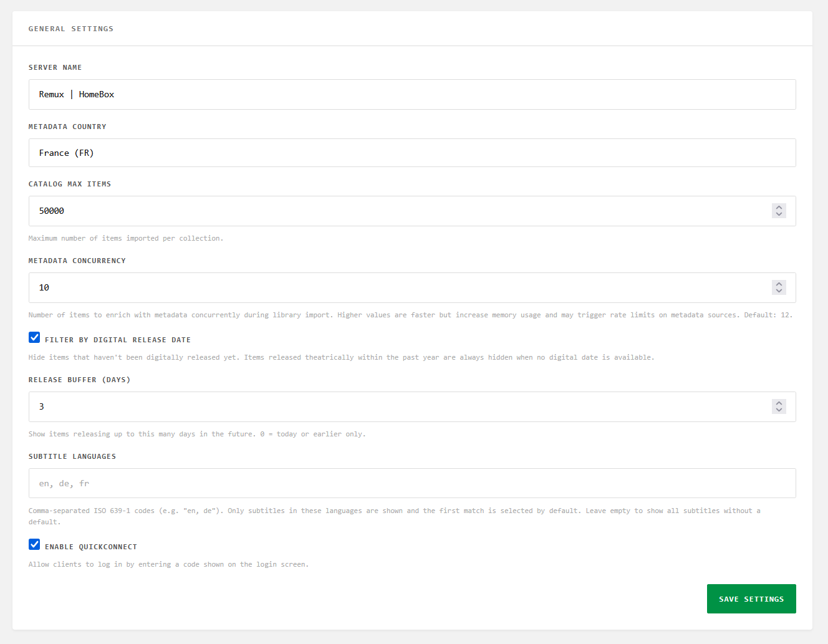Disable the Enable QuickConnect checkbox
This screenshot has width=828, height=644.
click(x=34, y=544)
